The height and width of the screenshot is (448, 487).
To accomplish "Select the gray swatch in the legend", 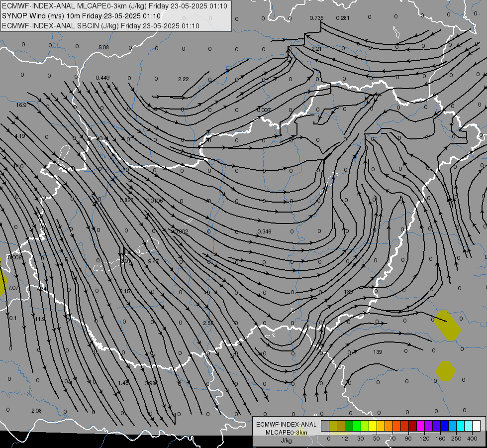I will point(325,426).
